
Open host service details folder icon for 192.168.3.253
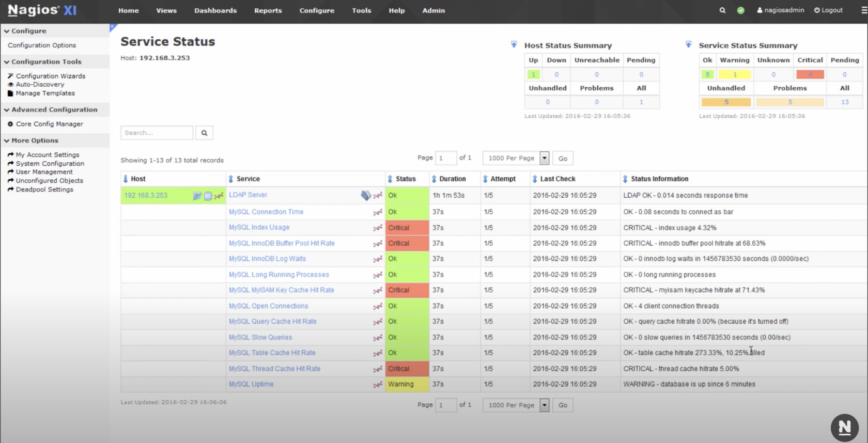[x=197, y=196]
